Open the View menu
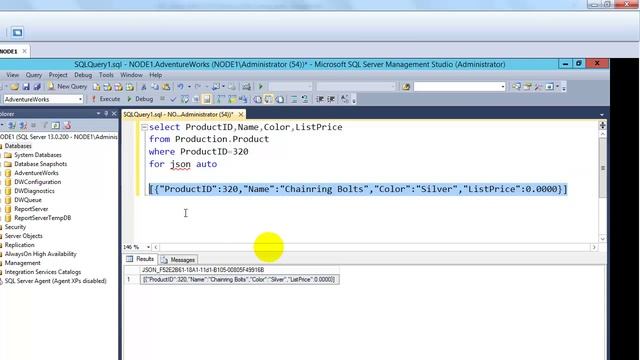Image resolution: width=640 pixels, height=360 pixels. [12, 75]
